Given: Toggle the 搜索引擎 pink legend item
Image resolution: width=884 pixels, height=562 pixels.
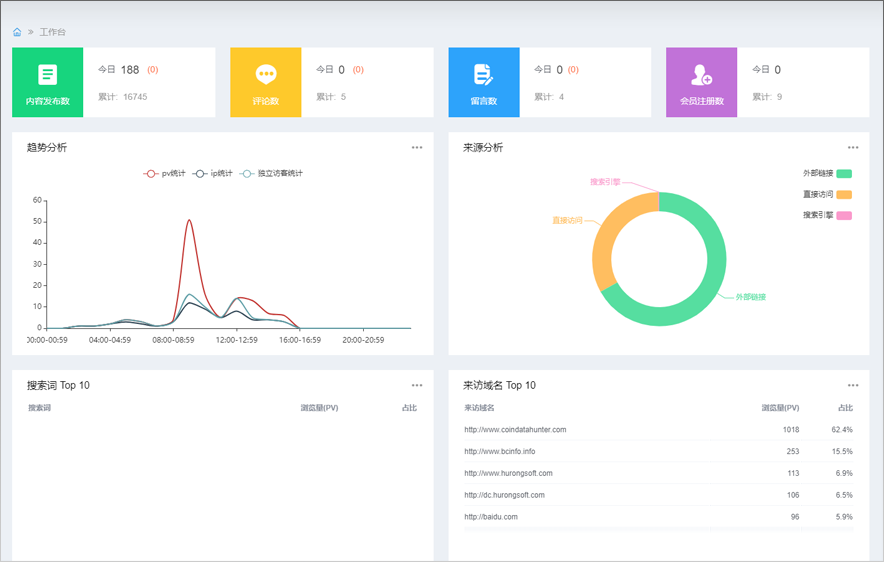Looking at the screenshot, I should click(843, 215).
